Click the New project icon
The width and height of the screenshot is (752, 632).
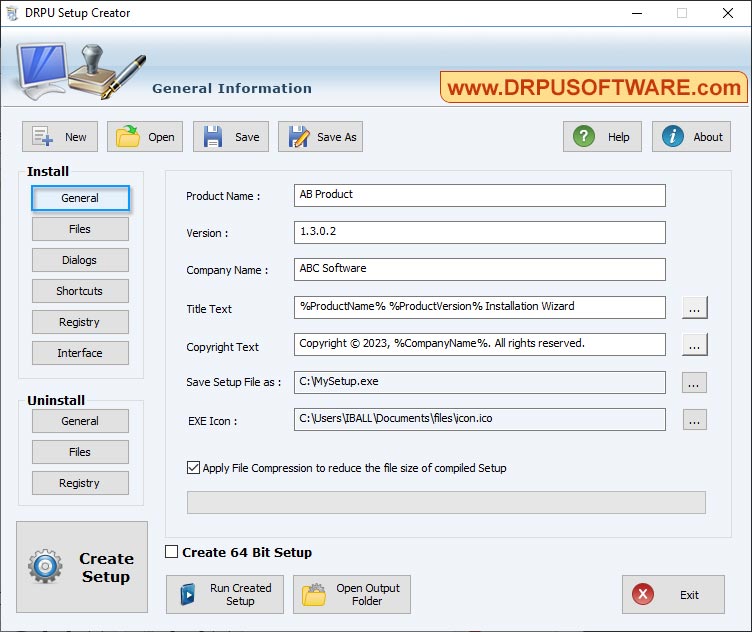pos(43,137)
